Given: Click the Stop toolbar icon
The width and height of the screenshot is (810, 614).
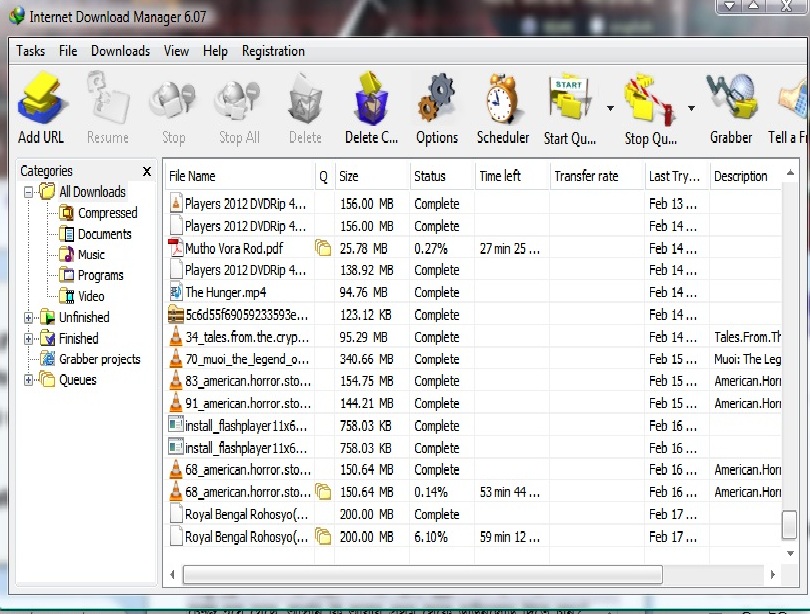Looking at the screenshot, I should point(173,99).
